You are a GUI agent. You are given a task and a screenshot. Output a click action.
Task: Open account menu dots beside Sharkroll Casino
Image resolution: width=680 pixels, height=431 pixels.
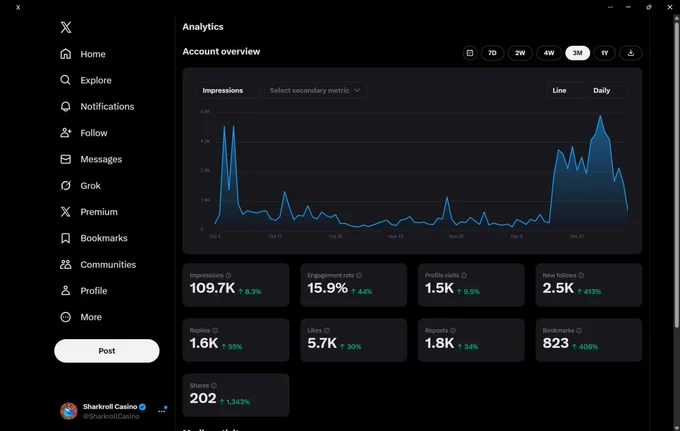click(162, 411)
